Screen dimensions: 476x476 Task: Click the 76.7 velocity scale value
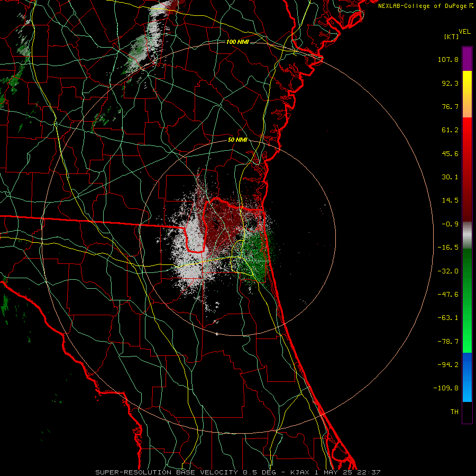(x=450, y=106)
